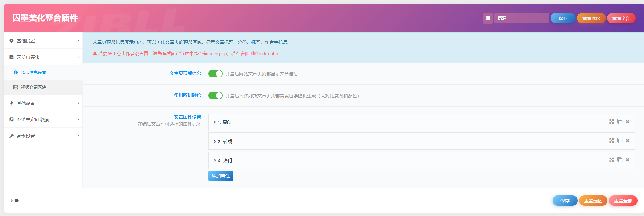Toggle the 文章页顶部信息 switch off
The height and width of the screenshot is (216, 644).
click(x=215, y=73)
